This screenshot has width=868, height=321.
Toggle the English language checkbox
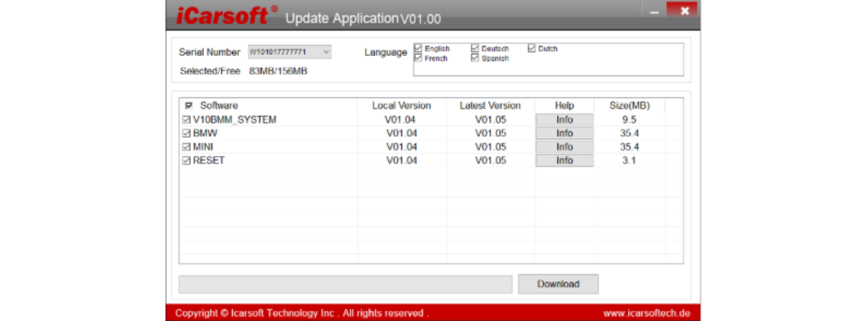click(418, 48)
